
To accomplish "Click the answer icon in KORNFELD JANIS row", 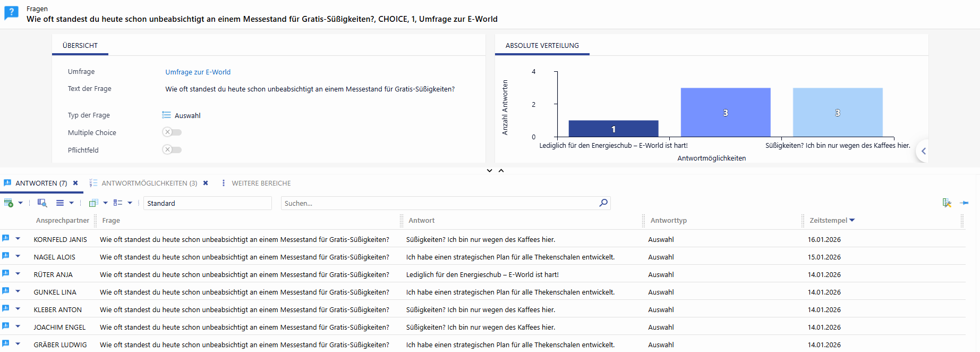I will (6, 239).
